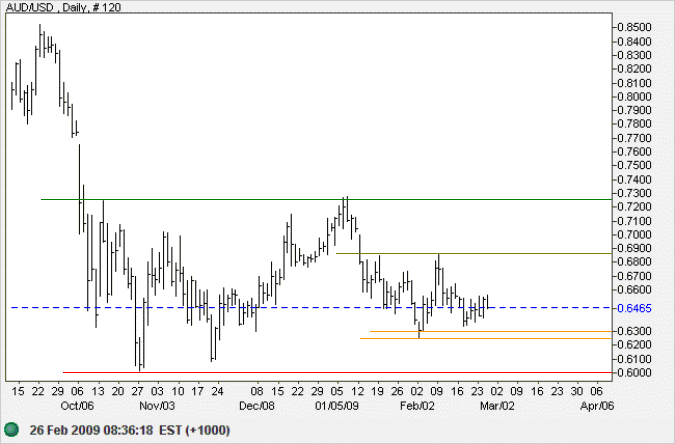675x444 pixels.
Task: Select the lower orange line near 0.6250
Action: tap(486, 338)
